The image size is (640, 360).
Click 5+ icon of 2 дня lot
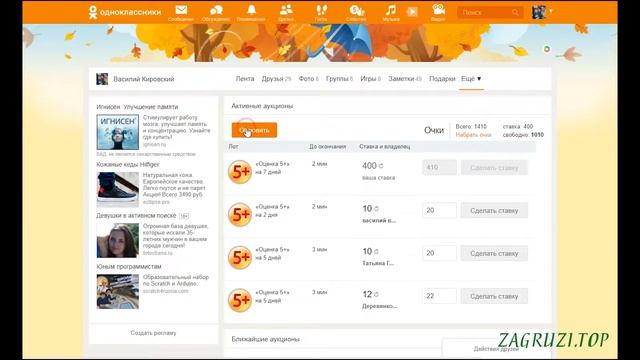point(240,215)
